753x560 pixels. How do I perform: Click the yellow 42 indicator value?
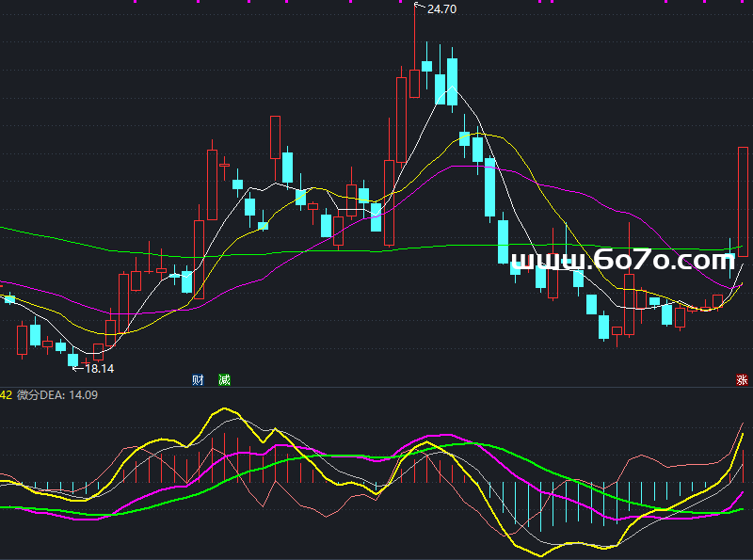coord(6,395)
